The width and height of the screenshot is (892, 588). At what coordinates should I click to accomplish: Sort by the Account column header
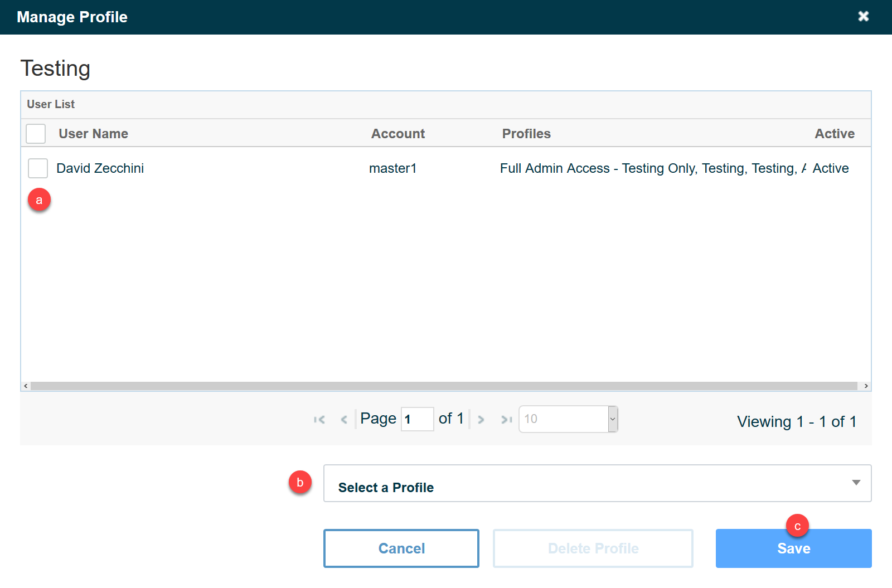pos(397,134)
